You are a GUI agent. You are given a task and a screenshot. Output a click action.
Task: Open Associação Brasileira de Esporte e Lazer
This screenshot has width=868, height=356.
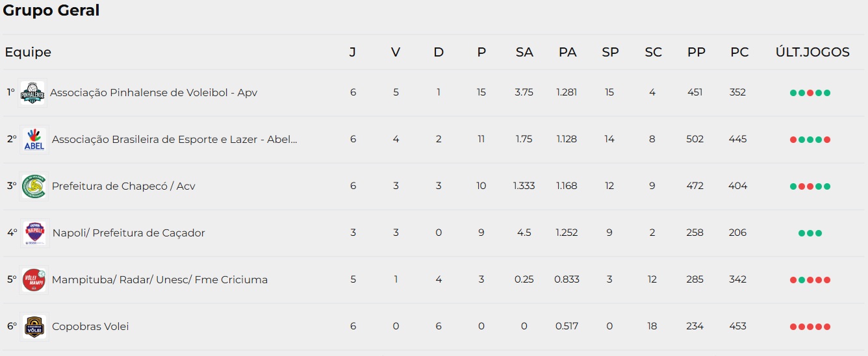point(174,139)
